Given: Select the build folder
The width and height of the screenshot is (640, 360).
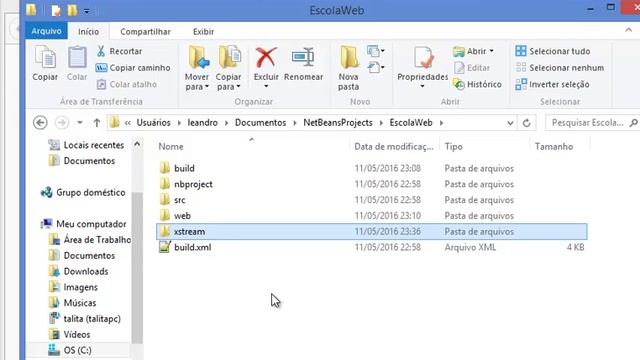Looking at the screenshot, I should (x=371, y=168).
